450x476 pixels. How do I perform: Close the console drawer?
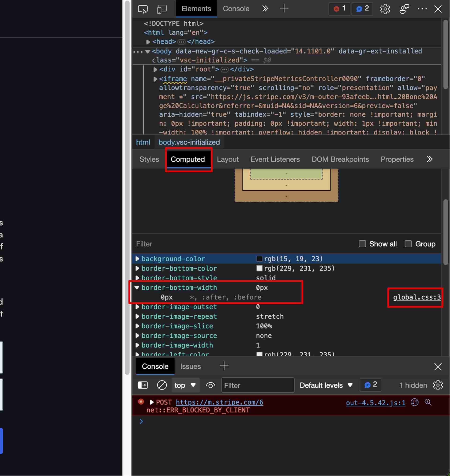point(438,366)
